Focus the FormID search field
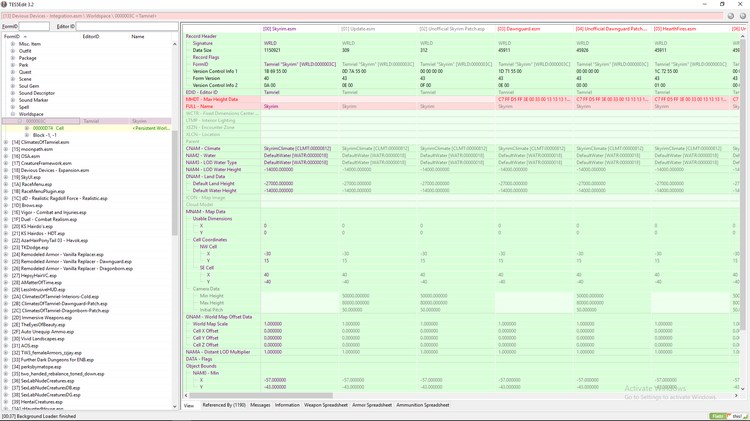Screen dimensions: 750x421 click(34, 26)
